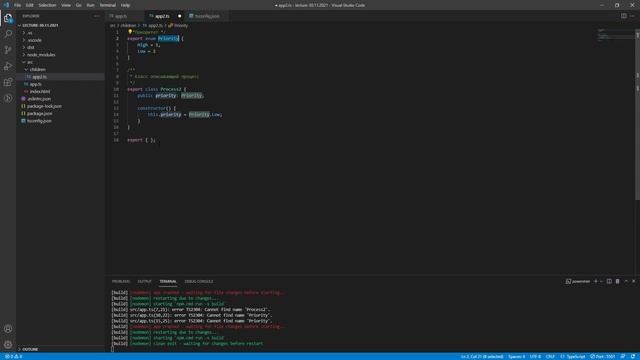Open editor More Actions ellipsis
640x360 pixels.
632,16
